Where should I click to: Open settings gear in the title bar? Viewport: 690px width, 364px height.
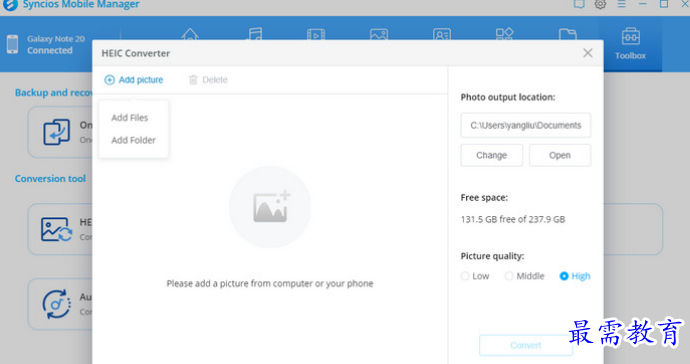(x=600, y=4)
